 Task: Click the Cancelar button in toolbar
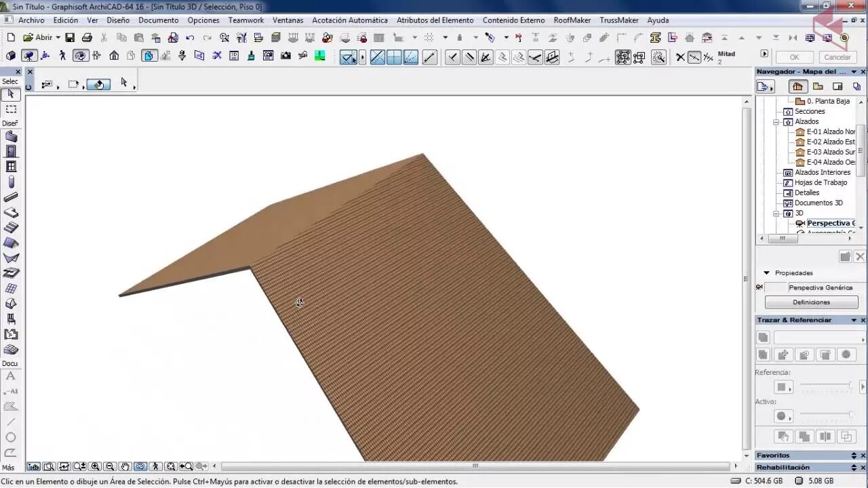pyautogui.click(x=837, y=58)
